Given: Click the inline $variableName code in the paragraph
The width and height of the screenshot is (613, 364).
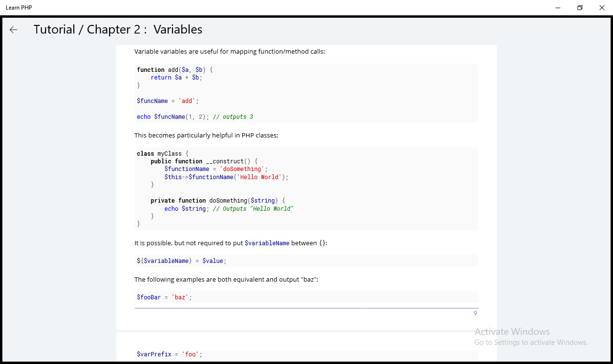Looking at the screenshot, I should point(267,243).
